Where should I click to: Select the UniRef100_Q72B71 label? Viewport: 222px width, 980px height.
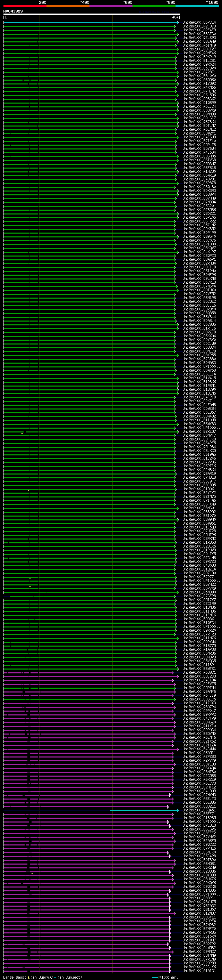(x=199, y=72)
